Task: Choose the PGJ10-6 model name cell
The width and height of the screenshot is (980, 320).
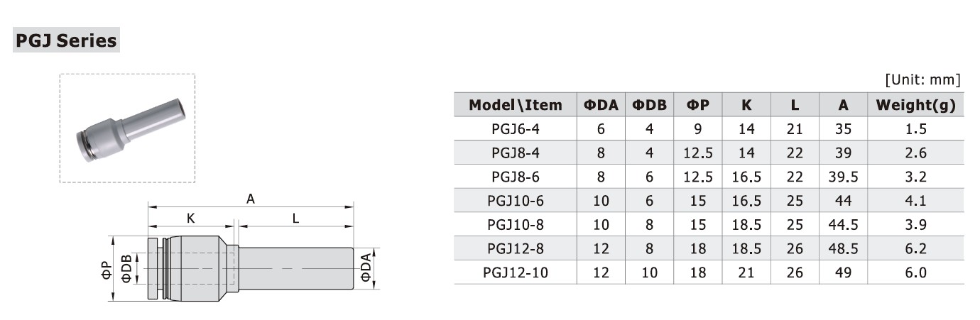Action: [x=515, y=201]
